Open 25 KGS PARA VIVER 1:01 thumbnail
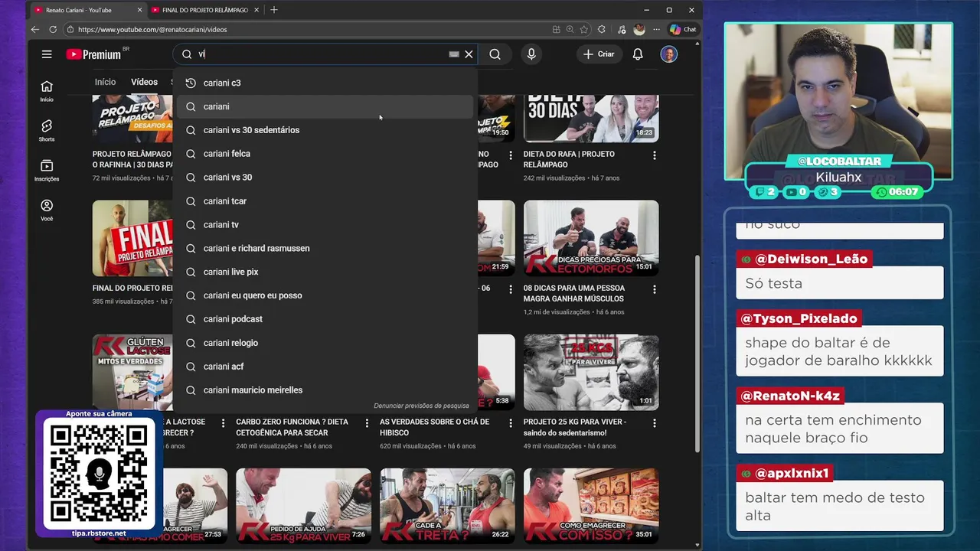This screenshot has width=980, height=551. point(591,372)
